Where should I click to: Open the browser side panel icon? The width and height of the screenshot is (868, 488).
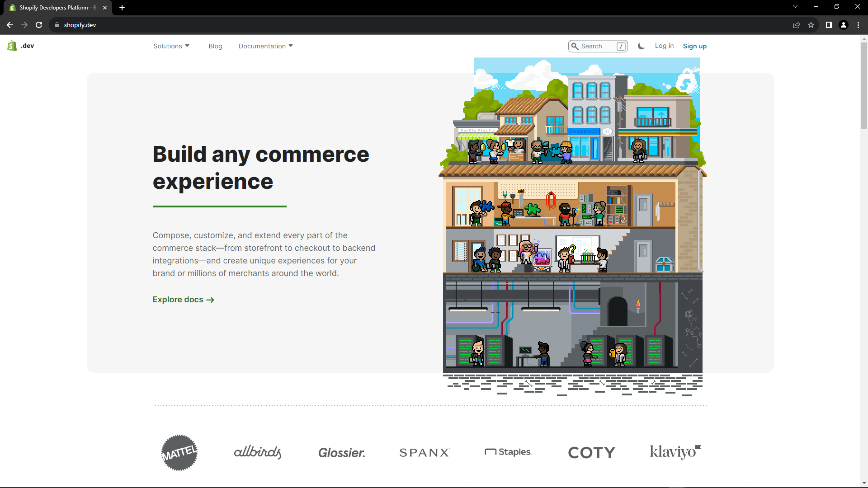pyautogui.click(x=829, y=25)
